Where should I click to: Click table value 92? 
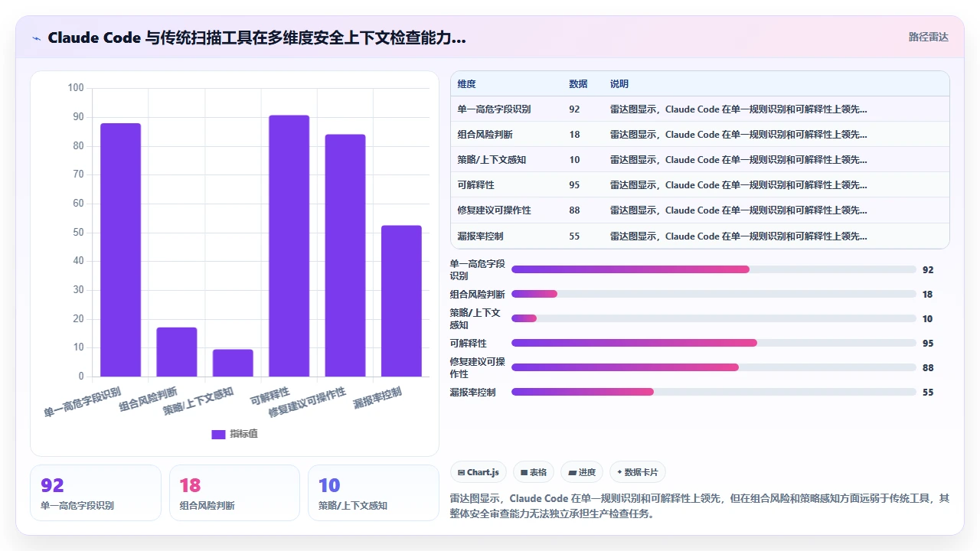[574, 109]
